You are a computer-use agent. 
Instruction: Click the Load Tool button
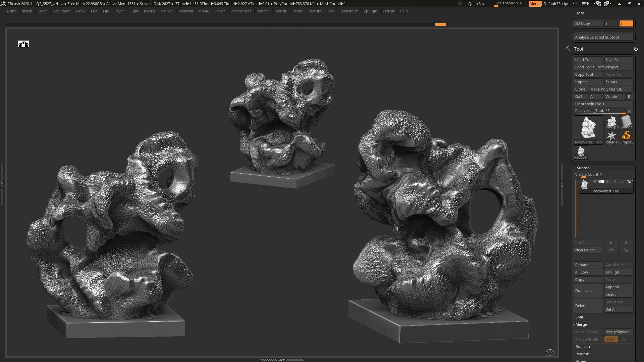tap(588, 60)
